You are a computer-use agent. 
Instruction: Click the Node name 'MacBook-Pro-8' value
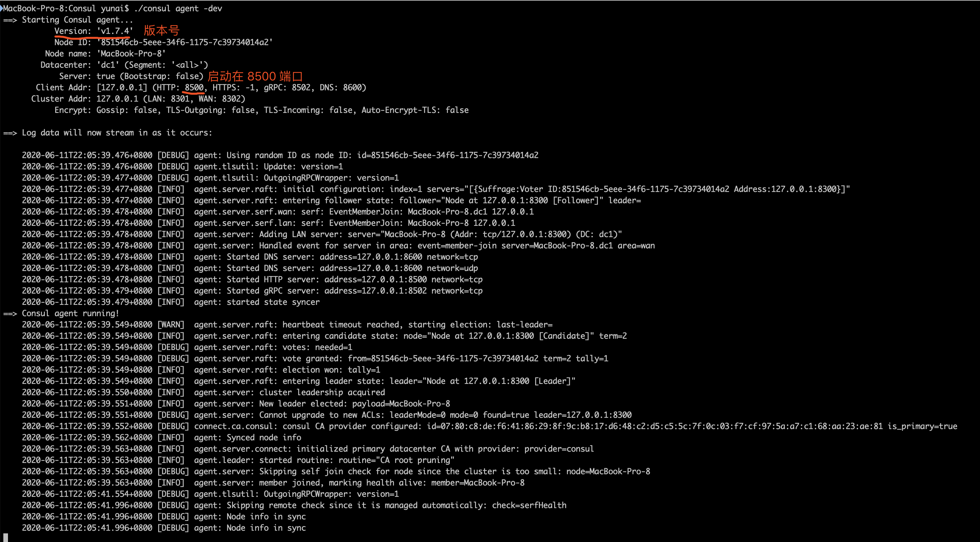pyautogui.click(x=131, y=53)
